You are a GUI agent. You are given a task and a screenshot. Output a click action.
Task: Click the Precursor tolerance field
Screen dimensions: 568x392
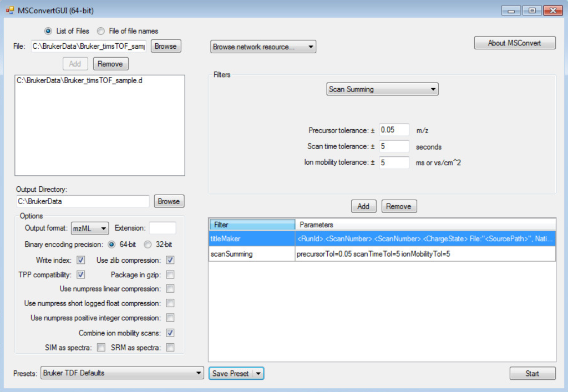point(394,130)
